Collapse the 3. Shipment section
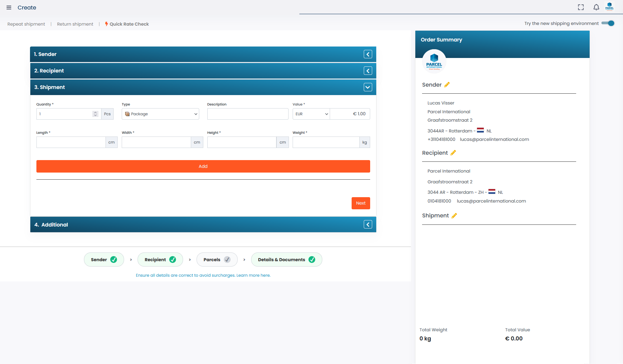Screen dimensions: 623x364 [x=368, y=87]
